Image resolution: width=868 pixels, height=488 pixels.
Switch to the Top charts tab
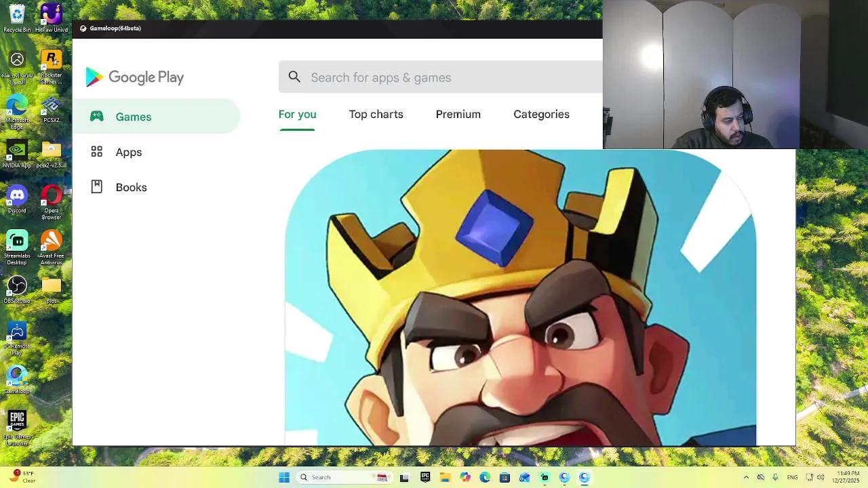[376, 115]
